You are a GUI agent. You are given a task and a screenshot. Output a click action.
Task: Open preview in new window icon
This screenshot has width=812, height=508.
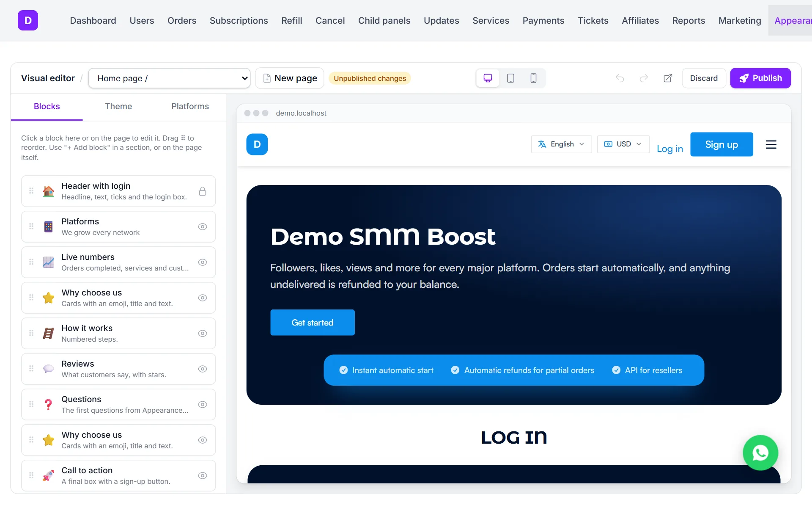tap(668, 78)
